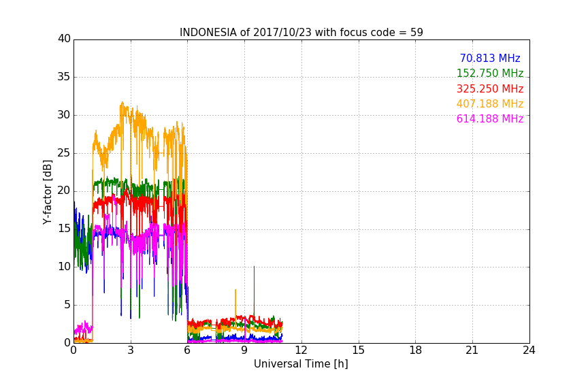
Task: Click the x-axis tick label 9
Action: (244, 350)
